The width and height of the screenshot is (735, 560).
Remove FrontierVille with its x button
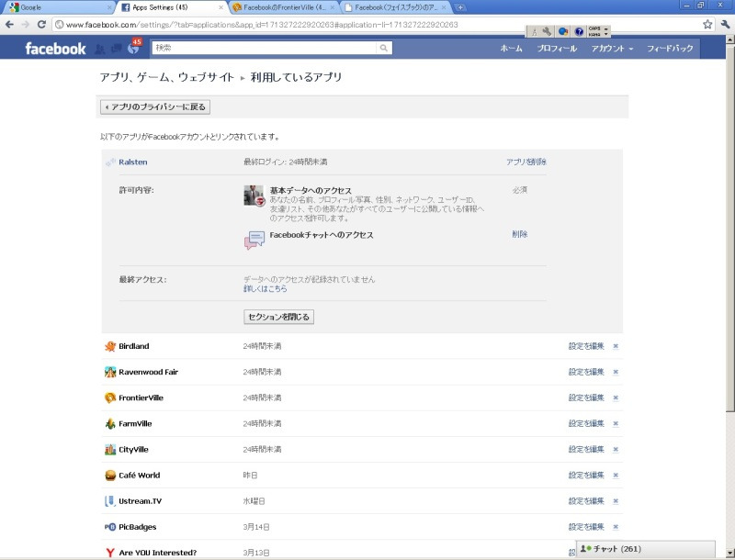(616, 398)
